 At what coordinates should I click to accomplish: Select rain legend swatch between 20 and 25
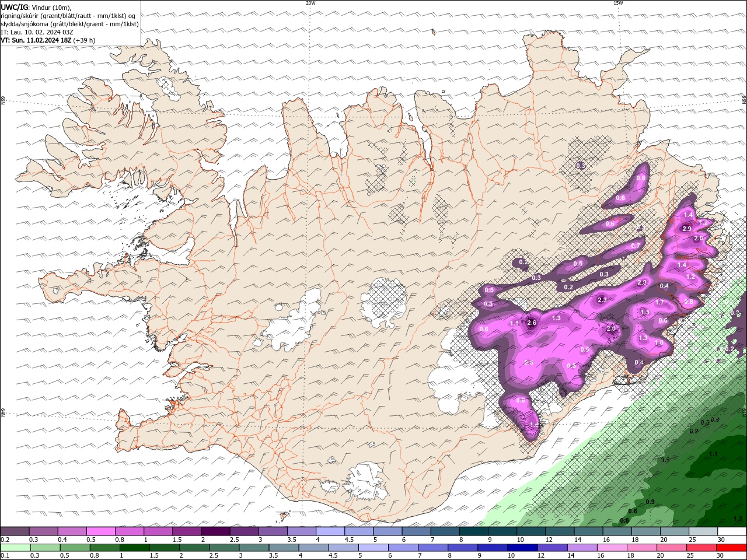click(x=672, y=548)
